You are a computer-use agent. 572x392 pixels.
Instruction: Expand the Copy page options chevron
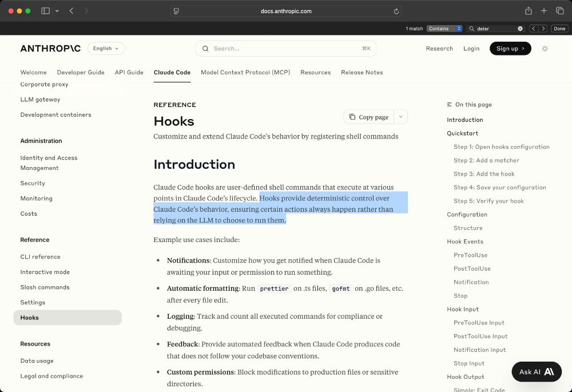tap(400, 117)
